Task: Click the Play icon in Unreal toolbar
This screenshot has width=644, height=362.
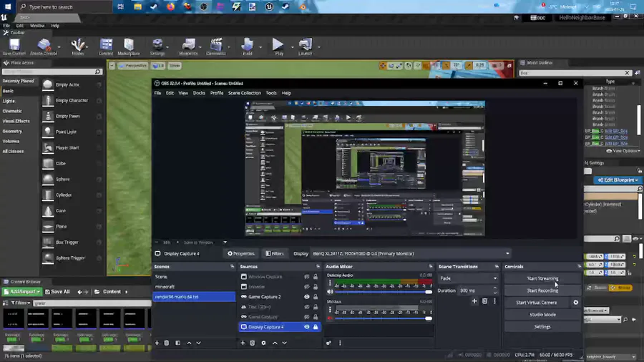Action: pos(278,47)
